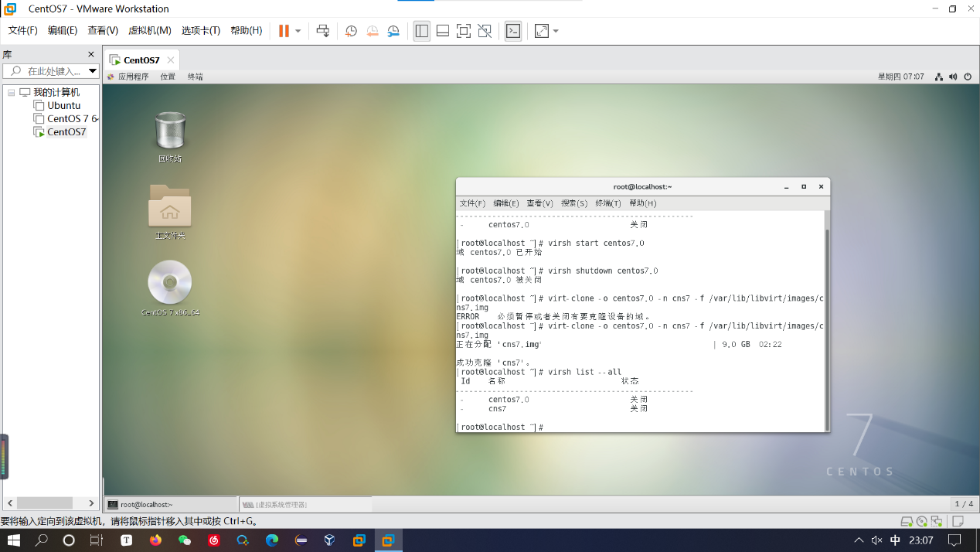Close the CentOS7 tab
Screen dimensions: 980x552
171,60
